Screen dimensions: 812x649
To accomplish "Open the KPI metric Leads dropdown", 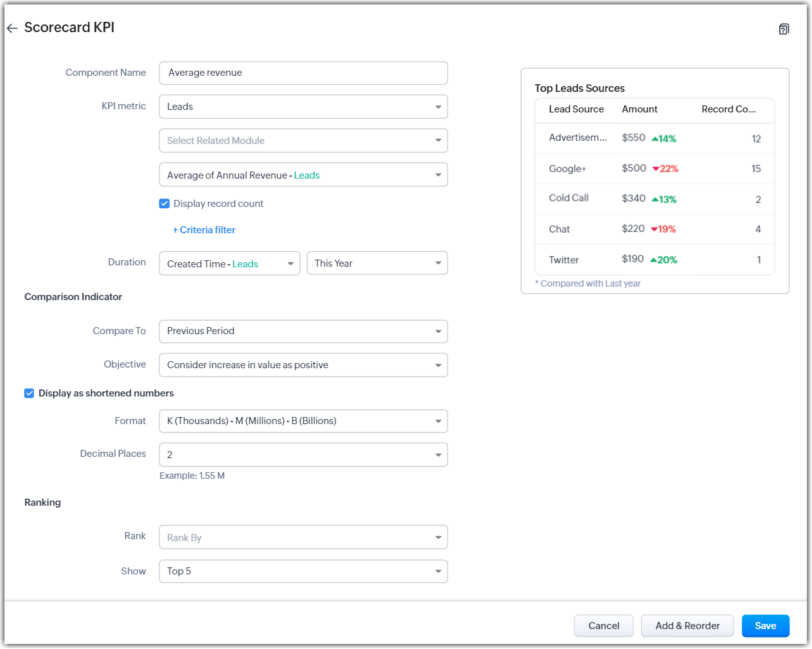I will pos(303,107).
